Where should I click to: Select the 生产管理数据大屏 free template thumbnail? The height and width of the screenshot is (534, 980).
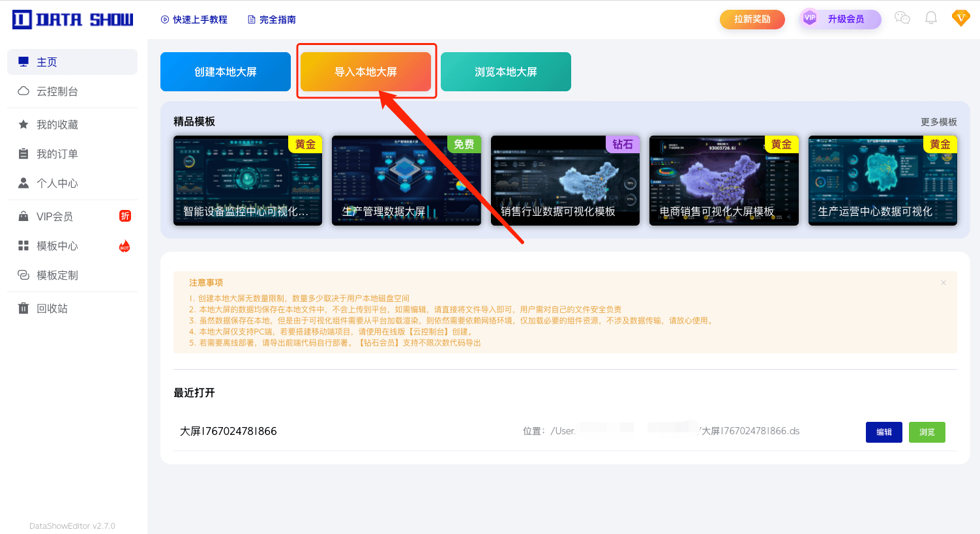(x=406, y=181)
